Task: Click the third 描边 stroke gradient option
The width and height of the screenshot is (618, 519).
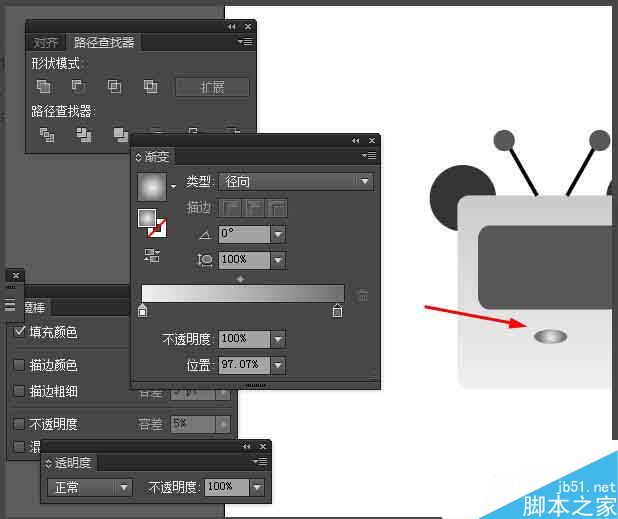Action: (x=277, y=208)
